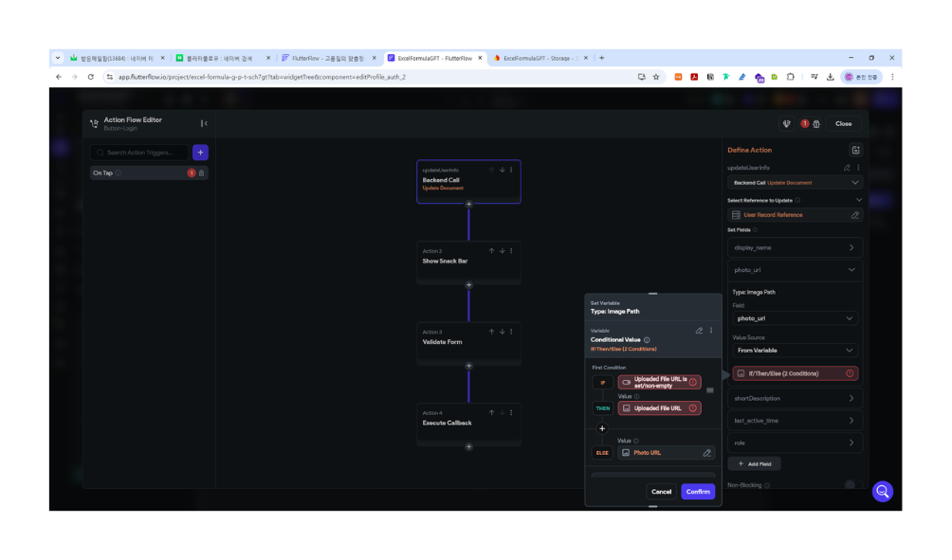Move the updateUserInfo action down

tap(503, 170)
